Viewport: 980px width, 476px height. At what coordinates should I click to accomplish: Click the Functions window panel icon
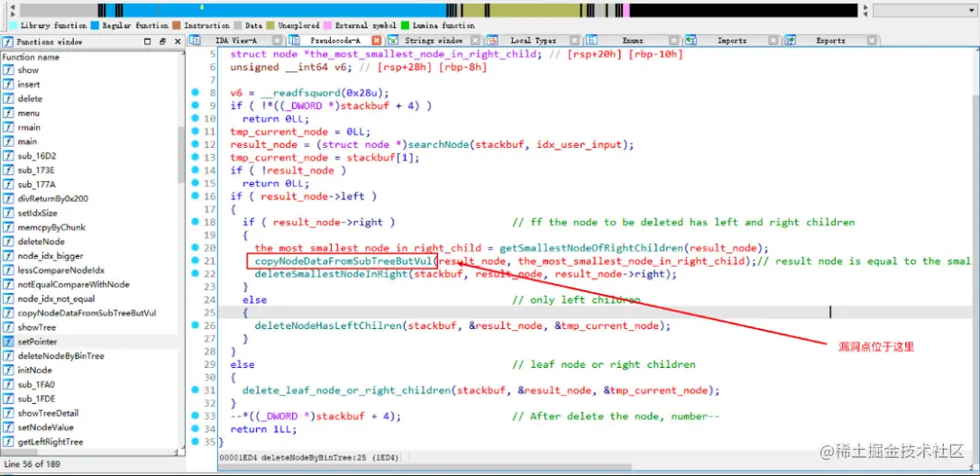7,41
